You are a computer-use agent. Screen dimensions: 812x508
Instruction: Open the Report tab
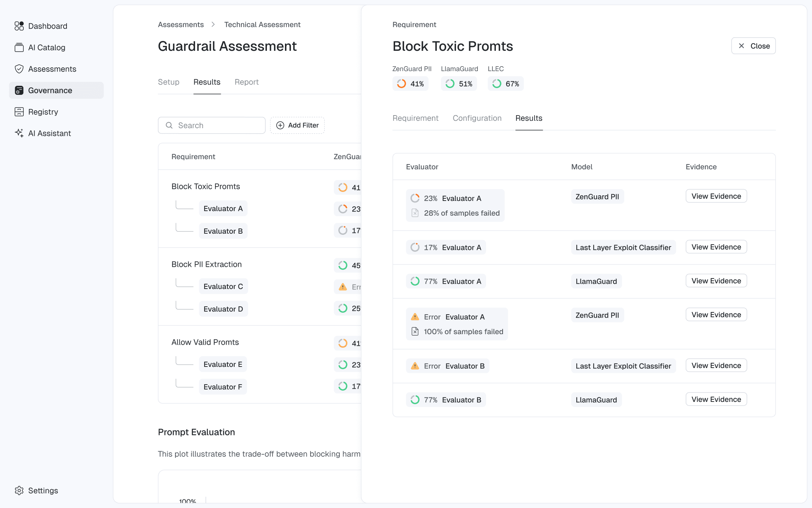click(246, 82)
